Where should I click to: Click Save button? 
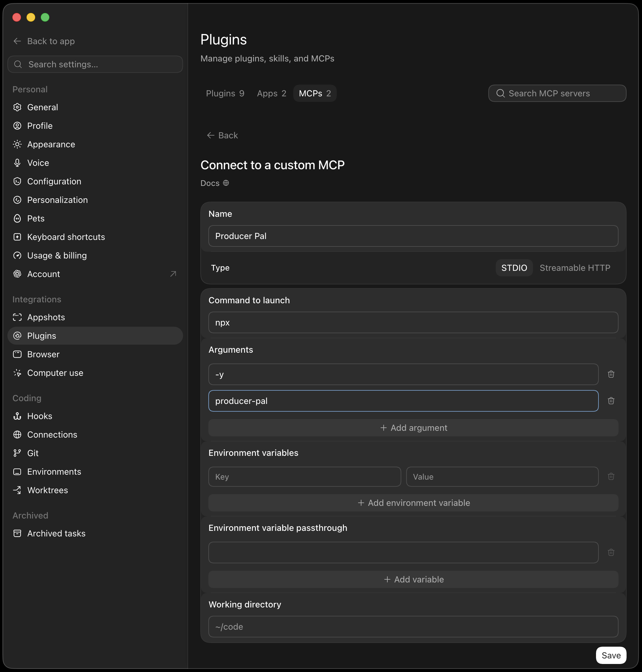611,655
